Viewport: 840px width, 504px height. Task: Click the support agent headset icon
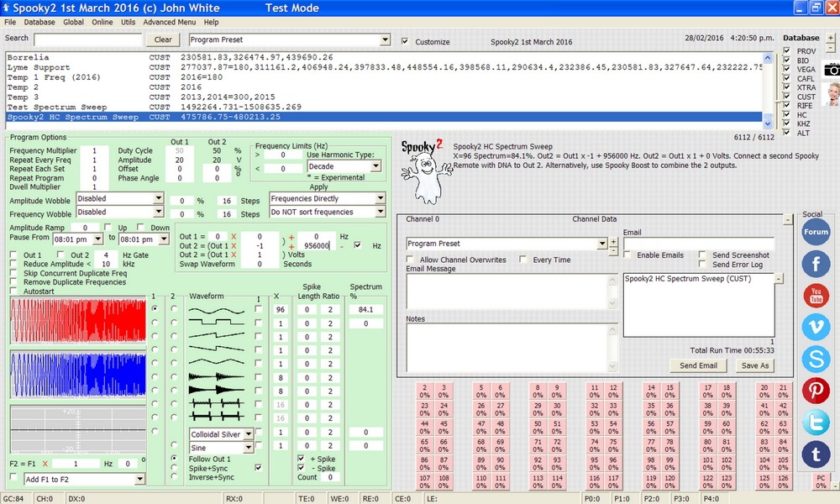click(x=832, y=94)
